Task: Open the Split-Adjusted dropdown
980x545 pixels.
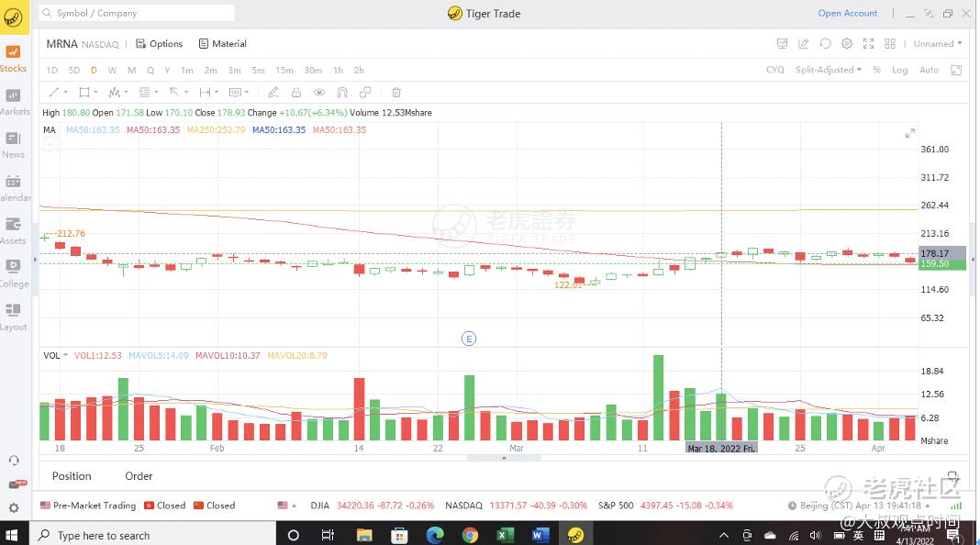Action: click(828, 70)
